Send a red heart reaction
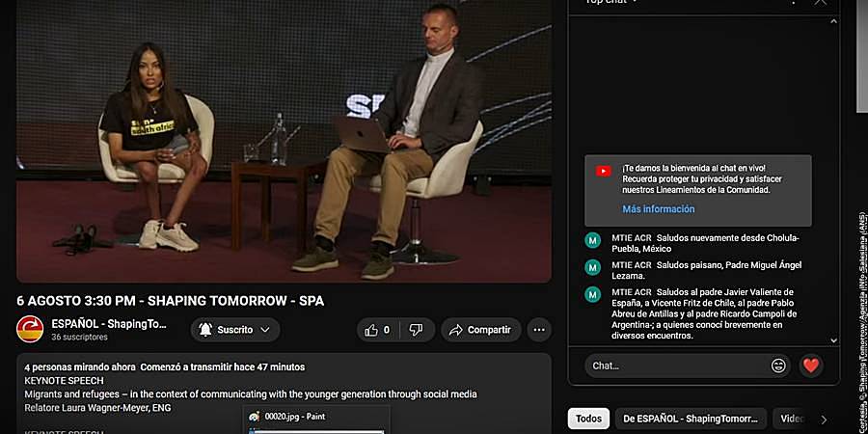 coord(811,366)
